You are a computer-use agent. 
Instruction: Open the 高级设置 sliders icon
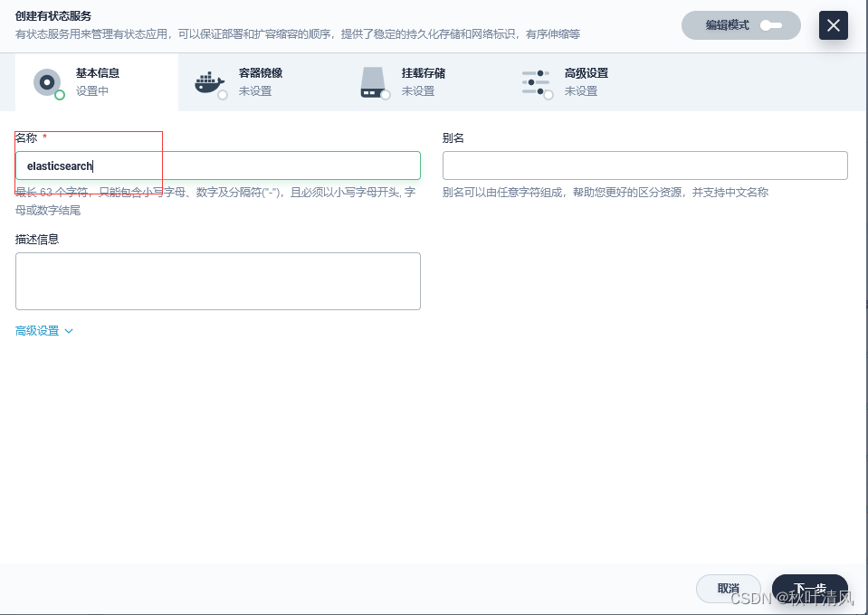click(x=537, y=82)
